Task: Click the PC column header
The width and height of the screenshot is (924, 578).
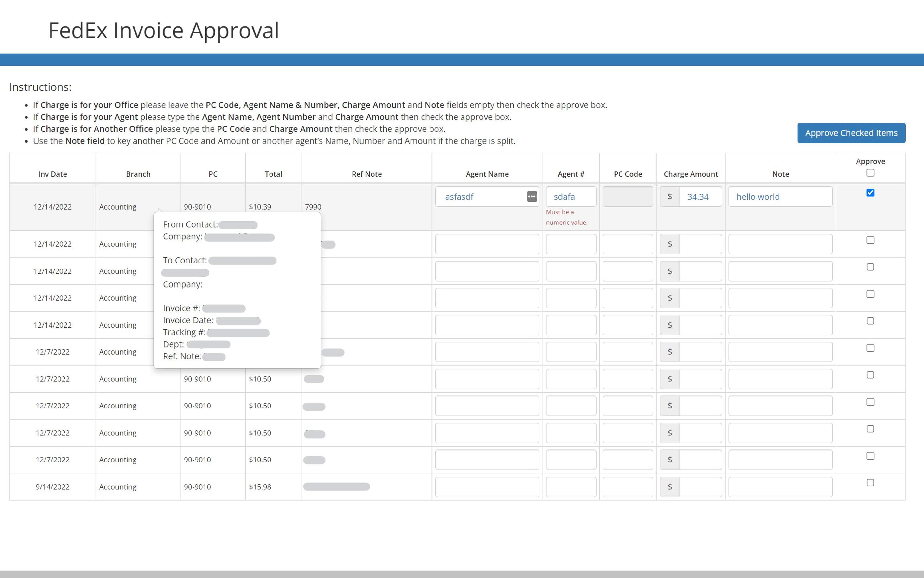Action: point(213,174)
